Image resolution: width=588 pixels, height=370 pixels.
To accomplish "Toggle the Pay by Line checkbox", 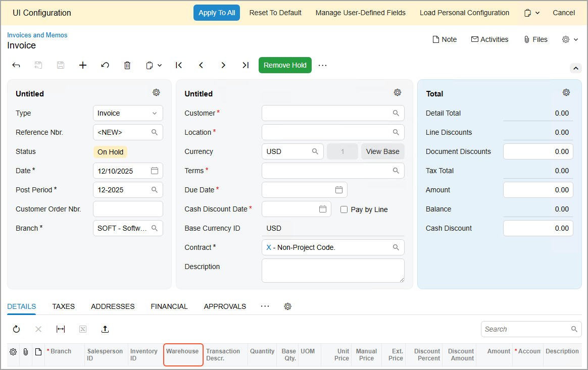I will pos(344,209).
